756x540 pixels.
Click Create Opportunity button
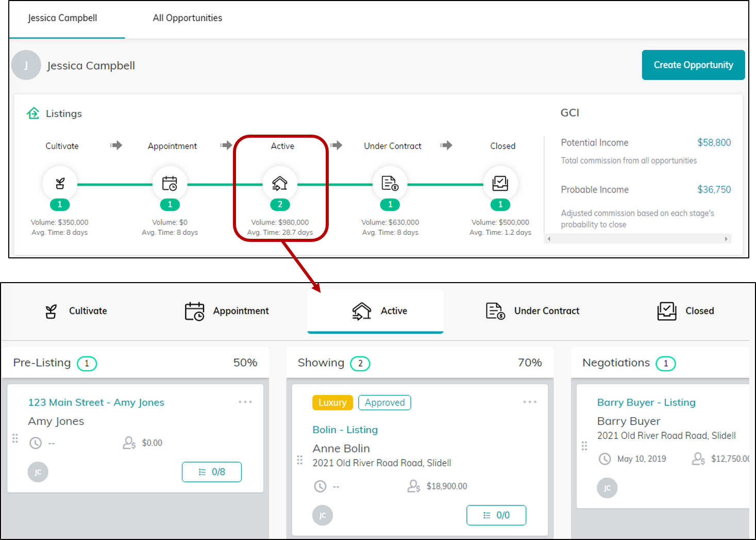tap(693, 65)
